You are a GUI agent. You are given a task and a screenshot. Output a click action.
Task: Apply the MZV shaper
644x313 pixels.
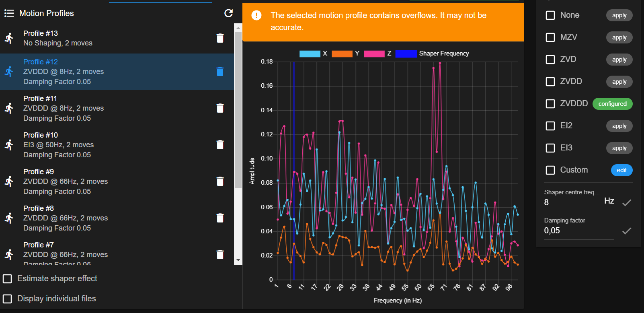click(x=619, y=37)
